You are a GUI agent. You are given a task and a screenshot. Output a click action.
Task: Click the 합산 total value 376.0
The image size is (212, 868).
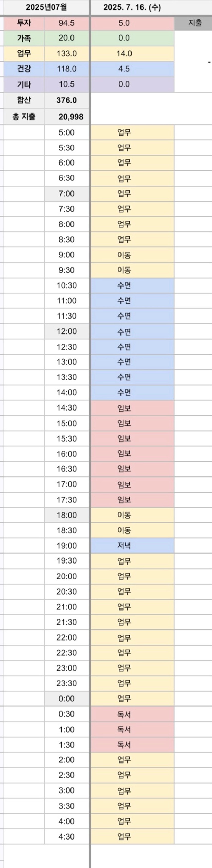click(x=67, y=100)
